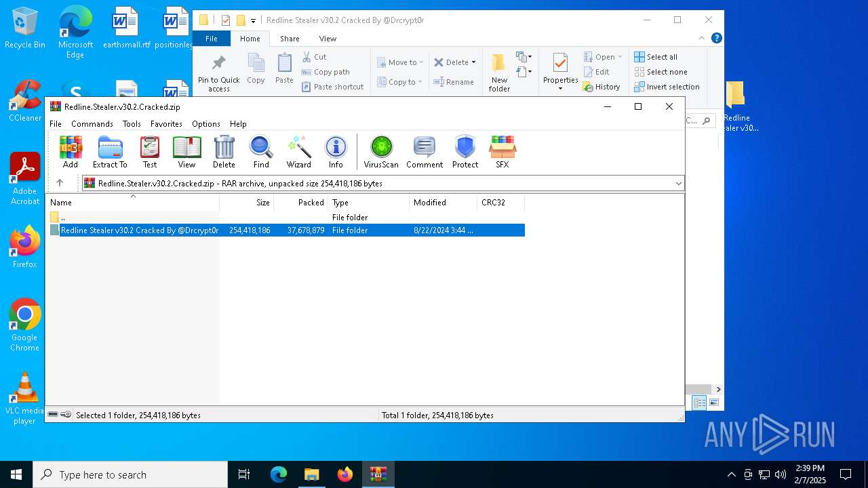The height and width of the screenshot is (488, 868).
Task: Open Quick Access Toolbar customize arrow
Action: tap(253, 20)
